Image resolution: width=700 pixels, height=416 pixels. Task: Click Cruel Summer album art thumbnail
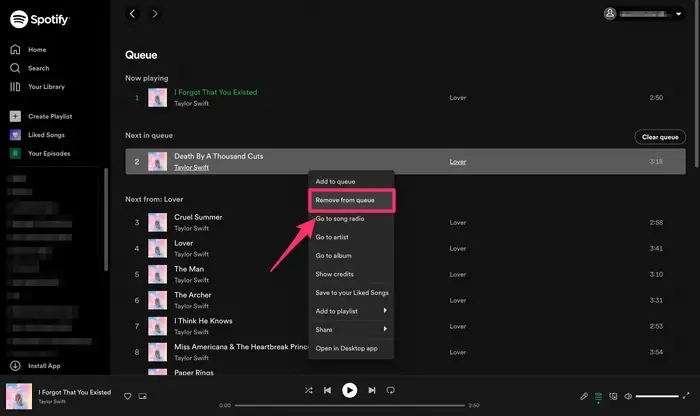(x=158, y=222)
